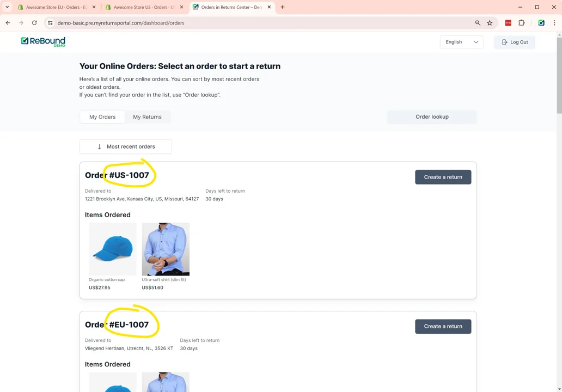
Task: Click the Ultra-soft shirt (slim fit) label
Action: click(x=164, y=279)
